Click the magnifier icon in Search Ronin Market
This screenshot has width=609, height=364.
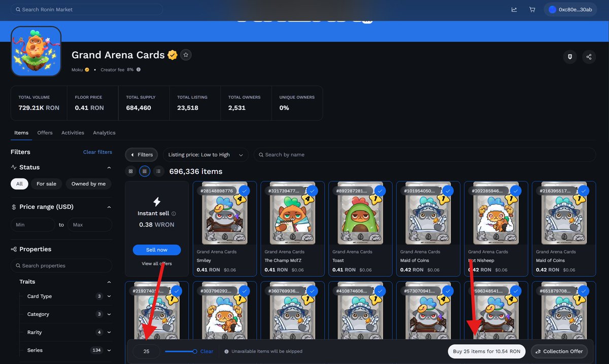[x=18, y=10]
